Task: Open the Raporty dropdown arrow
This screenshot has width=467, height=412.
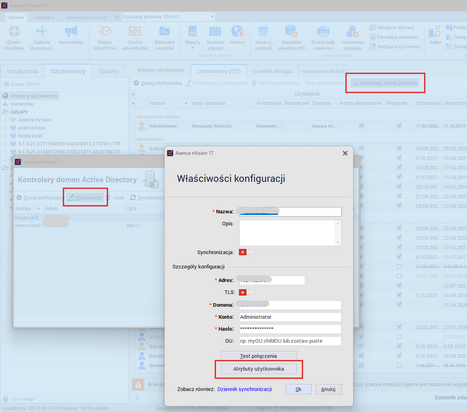Action: coord(192,48)
